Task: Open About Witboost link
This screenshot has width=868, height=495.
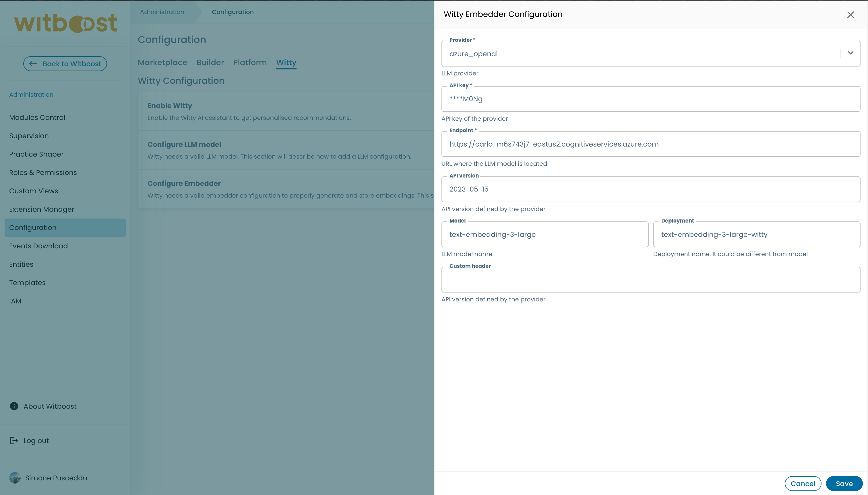Action: [x=50, y=406]
